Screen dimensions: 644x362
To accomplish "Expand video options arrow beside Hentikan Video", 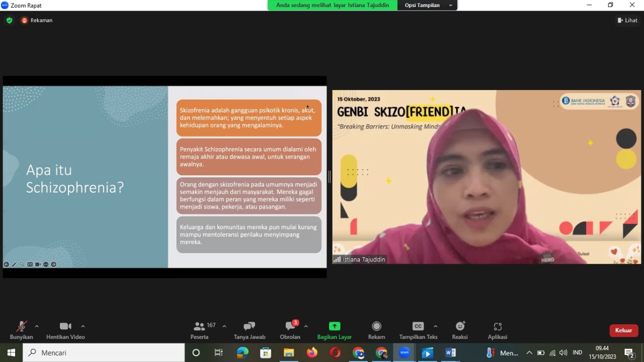I will coord(83,326).
